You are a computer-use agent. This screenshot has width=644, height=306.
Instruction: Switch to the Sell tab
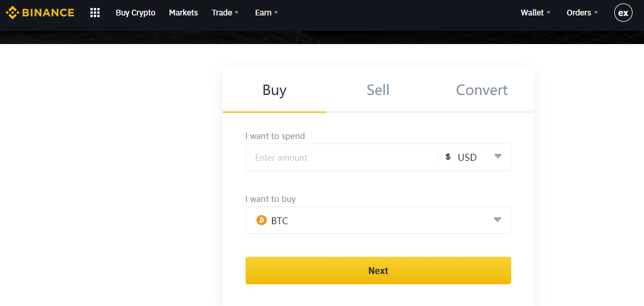(378, 90)
